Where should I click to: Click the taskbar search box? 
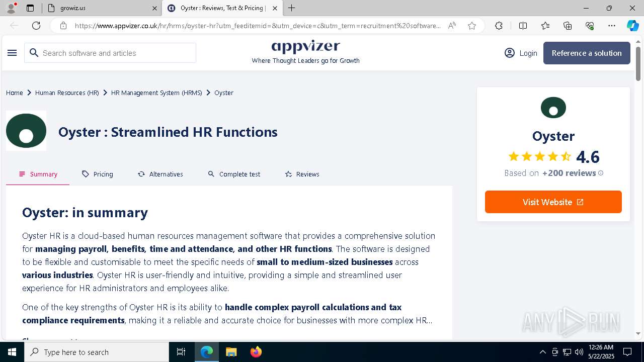tap(97, 352)
